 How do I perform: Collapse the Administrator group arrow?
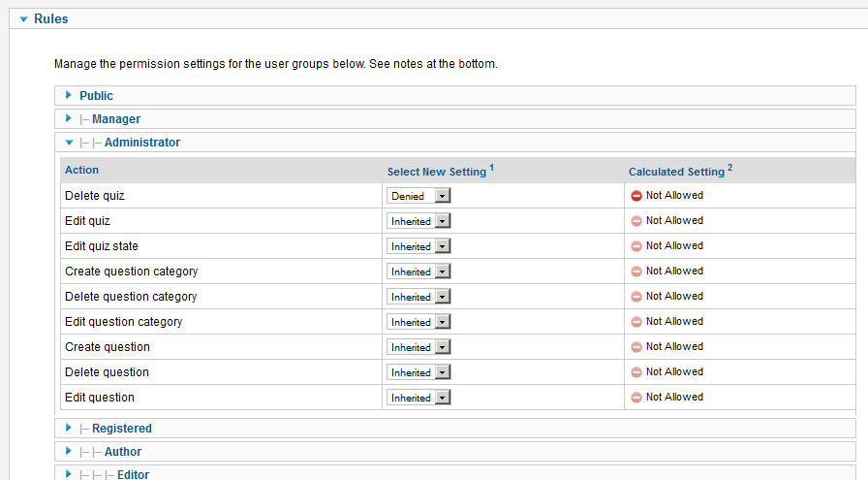pos(69,143)
